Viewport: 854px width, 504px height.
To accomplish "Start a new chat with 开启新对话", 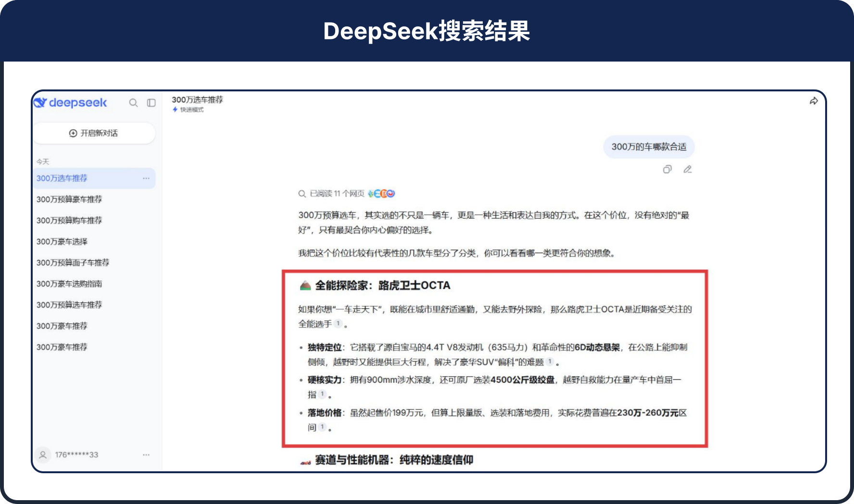I will tap(94, 133).
